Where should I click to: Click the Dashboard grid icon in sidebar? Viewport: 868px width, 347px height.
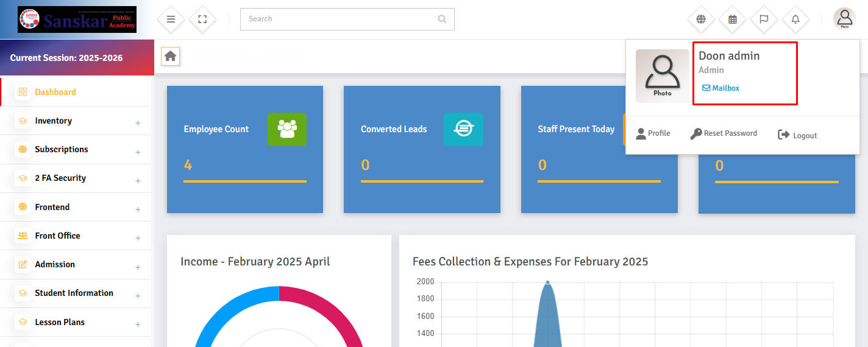pyautogui.click(x=23, y=92)
